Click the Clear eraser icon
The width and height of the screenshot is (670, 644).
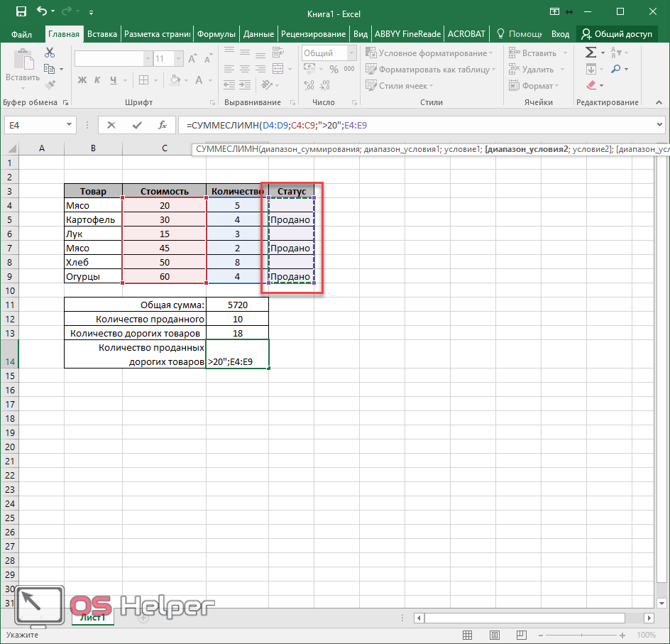(x=591, y=85)
